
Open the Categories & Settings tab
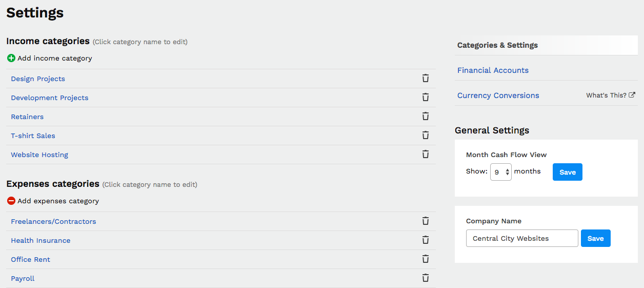click(497, 45)
